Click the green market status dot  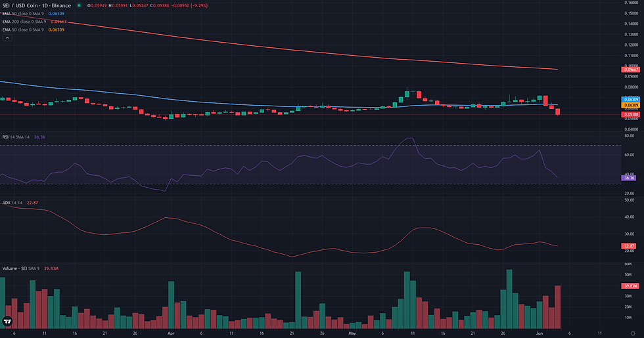coord(79,5)
